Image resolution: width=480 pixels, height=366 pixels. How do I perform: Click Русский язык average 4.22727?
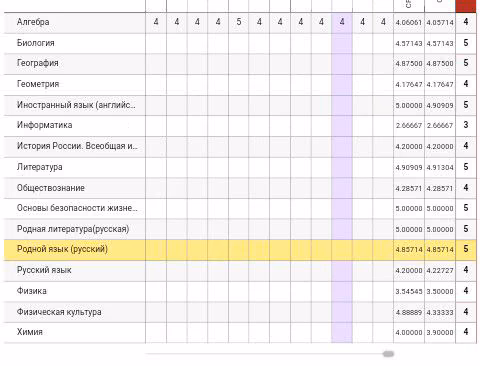coord(440,271)
